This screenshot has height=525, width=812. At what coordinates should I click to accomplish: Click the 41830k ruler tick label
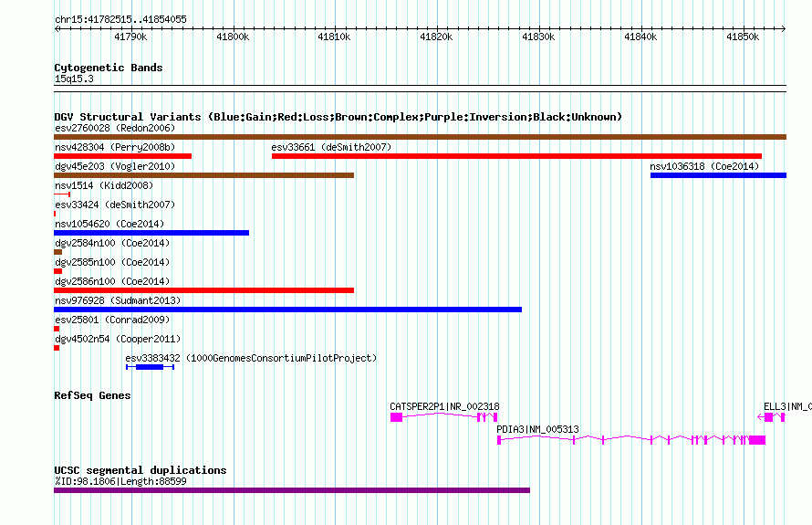(538, 37)
